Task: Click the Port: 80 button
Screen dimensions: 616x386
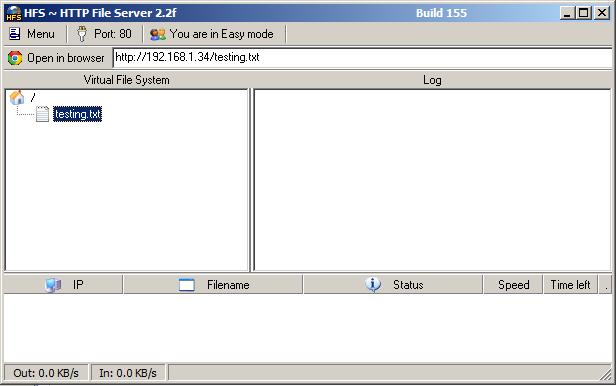Action: click(x=105, y=34)
